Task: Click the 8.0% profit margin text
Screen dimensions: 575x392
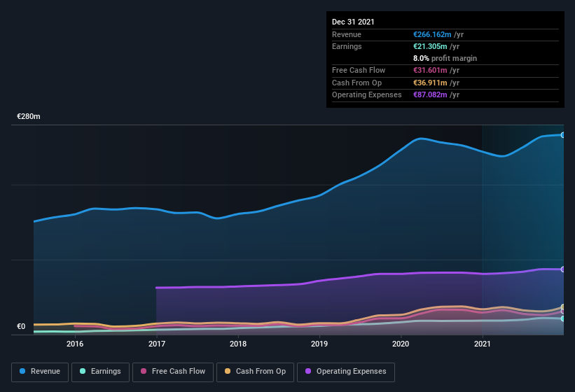Action: [445, 58]
